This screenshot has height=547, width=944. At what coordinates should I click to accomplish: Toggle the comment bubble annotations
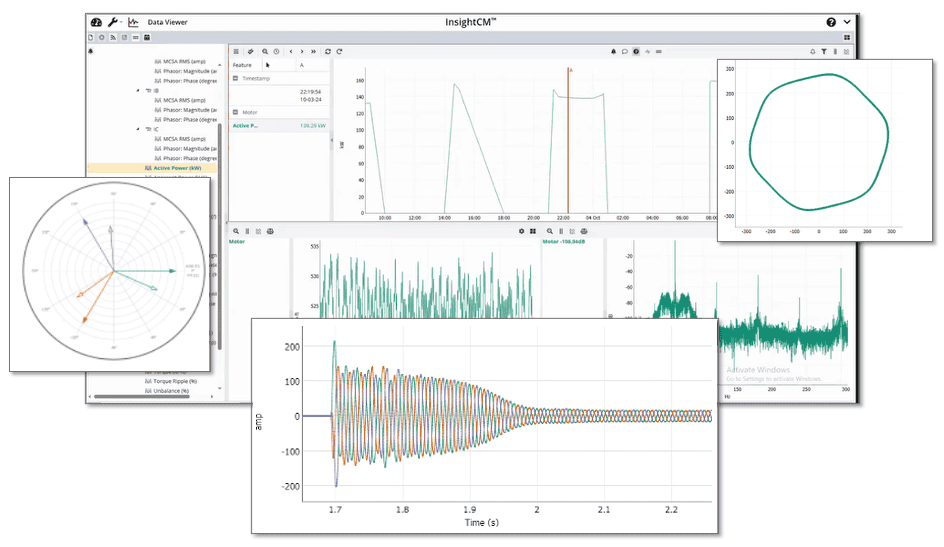pyautogui.click(x=624, y=51)
